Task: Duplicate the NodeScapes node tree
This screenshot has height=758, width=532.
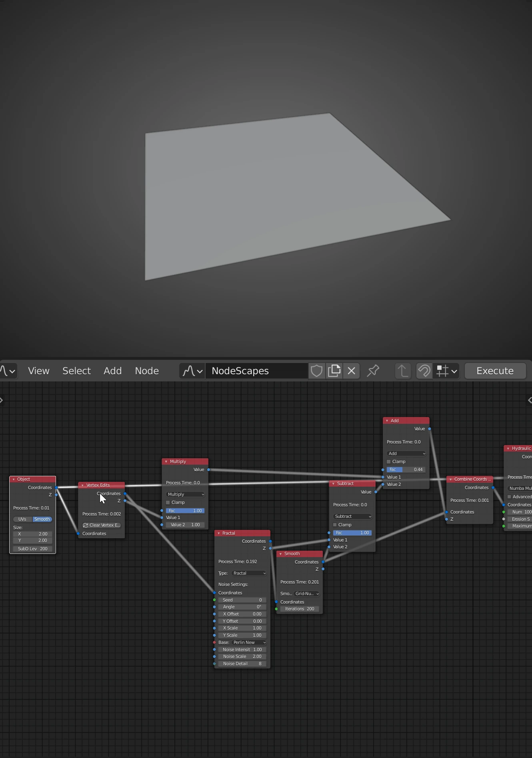Action: pos(334,371)
